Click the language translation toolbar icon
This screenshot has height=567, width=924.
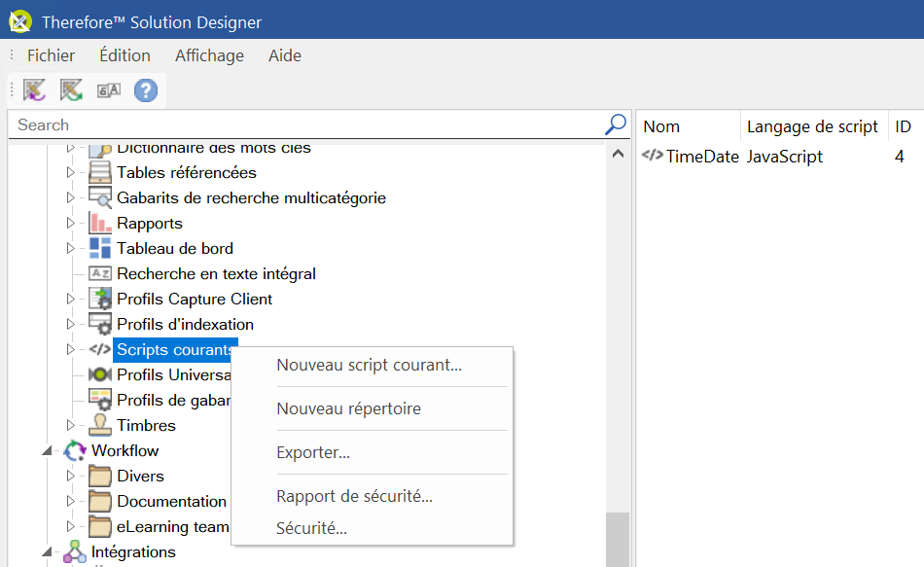point(108,90)
